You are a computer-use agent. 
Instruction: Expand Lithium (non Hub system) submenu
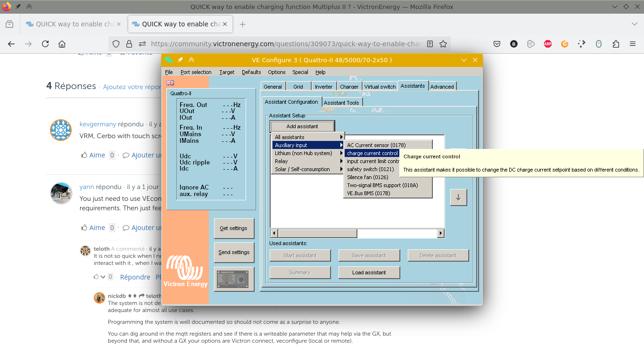coord(308,153)
